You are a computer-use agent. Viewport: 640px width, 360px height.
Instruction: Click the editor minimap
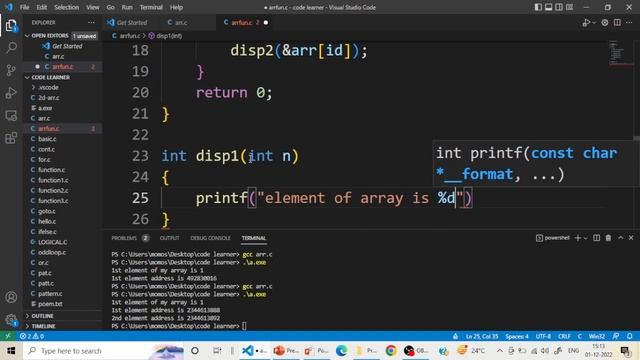point(620,53)
